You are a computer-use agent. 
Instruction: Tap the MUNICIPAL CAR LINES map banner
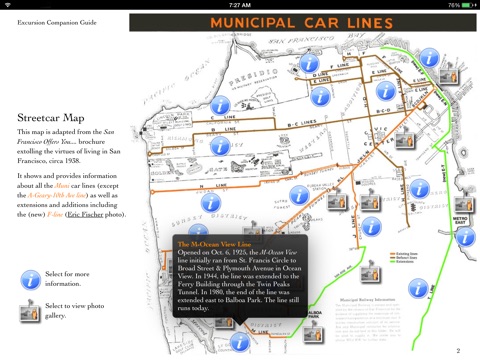pyautogui.click(x=303, y=23)
